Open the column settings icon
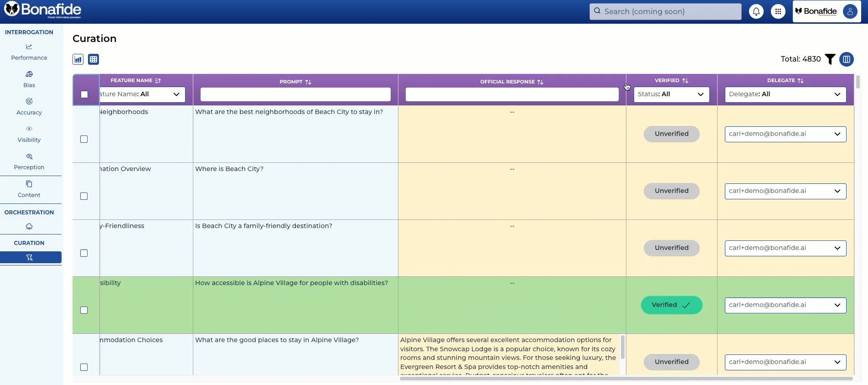Screen dimensions: 868x385 (x=847, y=59)
